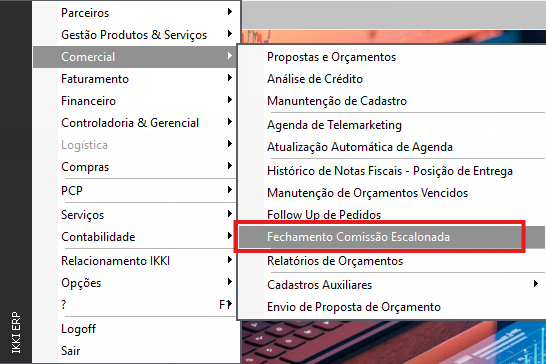
Task: Select Atualização Automática de Agenda
Action: [391, 147]
